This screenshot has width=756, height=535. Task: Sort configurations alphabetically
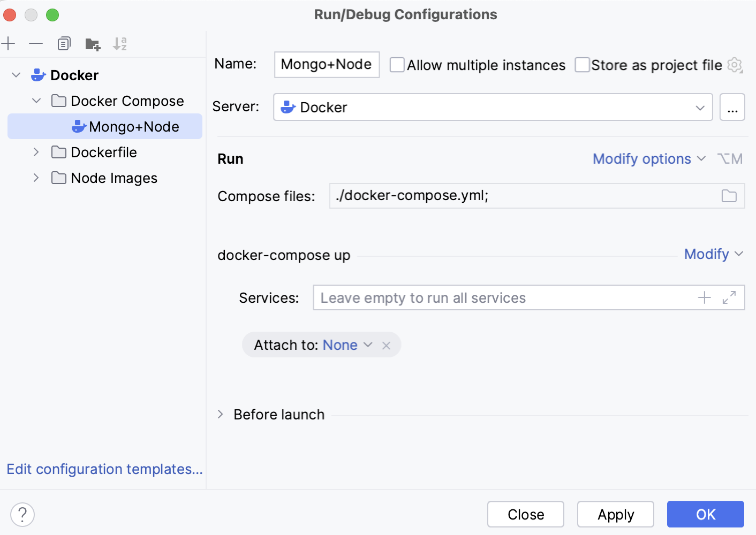[x=120, y=43]
